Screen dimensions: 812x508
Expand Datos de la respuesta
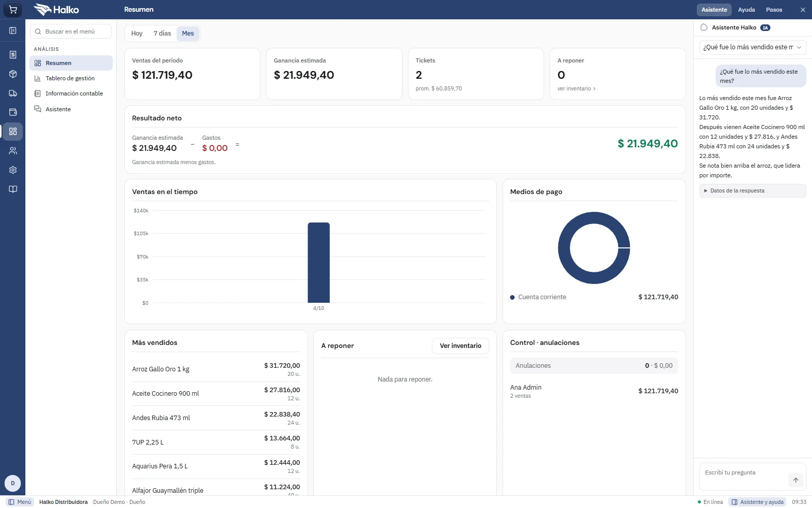(x=753, y=190)
